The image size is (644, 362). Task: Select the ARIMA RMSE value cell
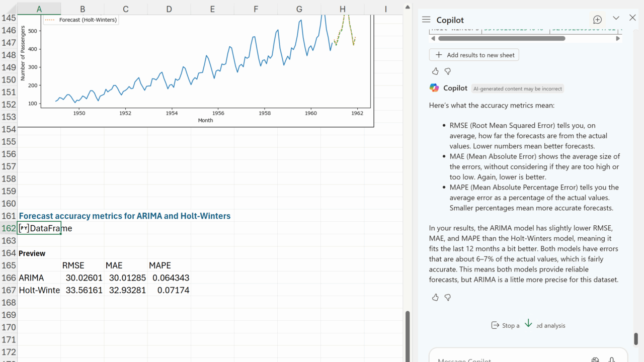click(x=83, y=278)
